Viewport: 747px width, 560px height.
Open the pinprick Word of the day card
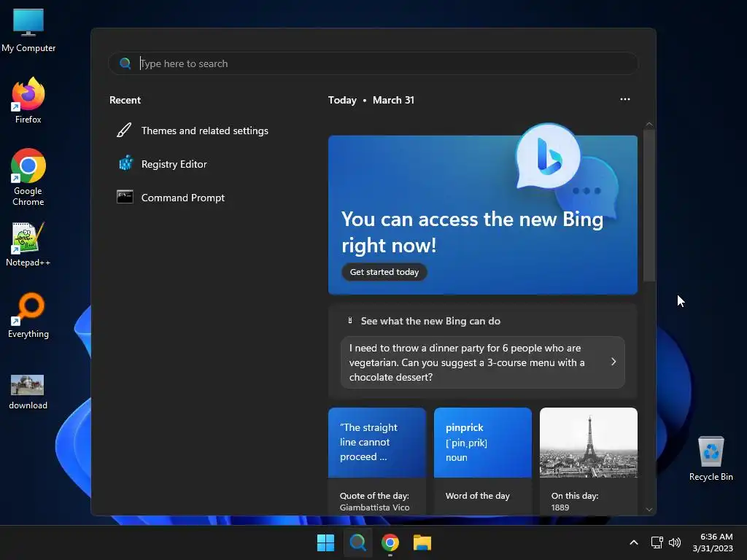point(483,461)
